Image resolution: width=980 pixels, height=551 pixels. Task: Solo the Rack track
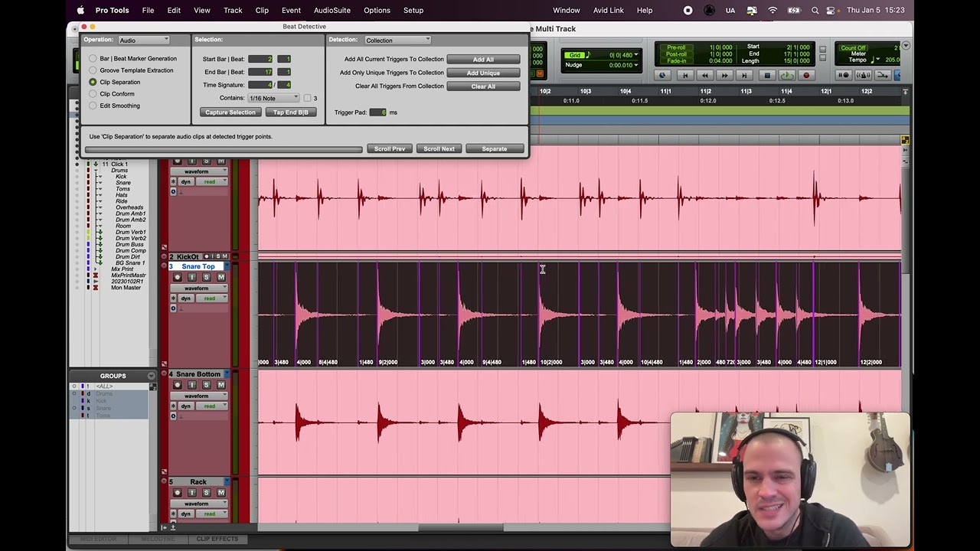207,493
